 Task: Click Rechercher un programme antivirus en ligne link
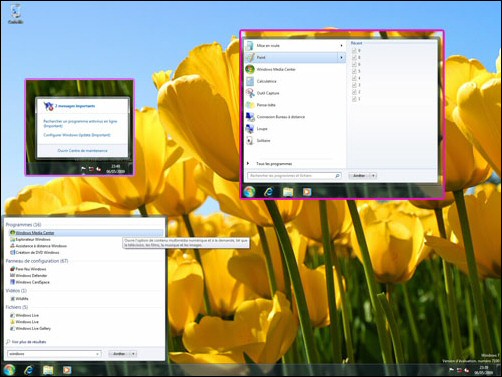click(x=80, y=124)
